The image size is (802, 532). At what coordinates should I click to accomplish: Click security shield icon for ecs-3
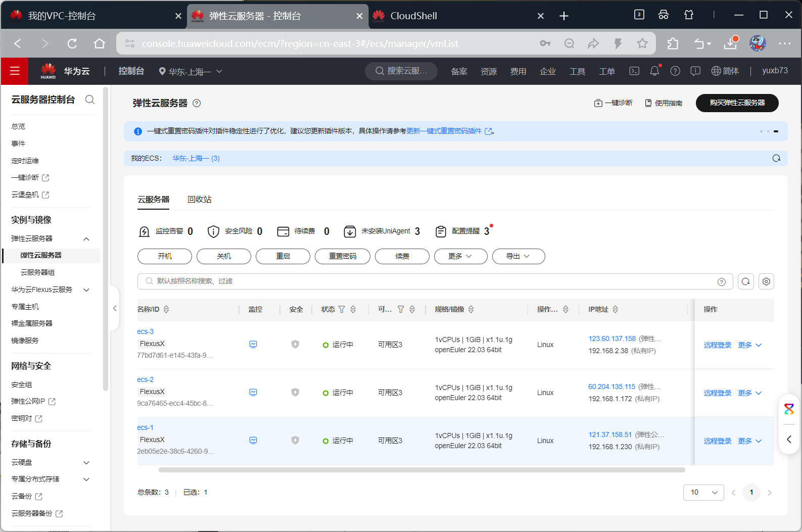click(x=295, y=345)
